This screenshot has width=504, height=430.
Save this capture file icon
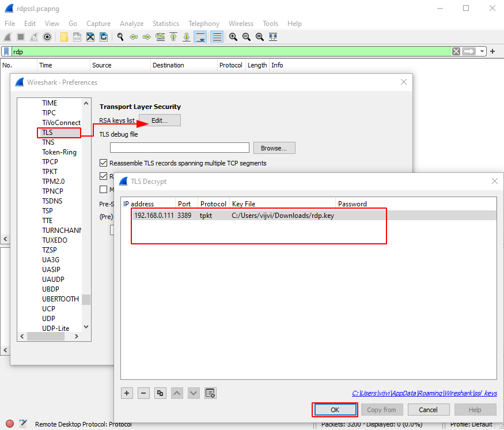point(77,37)
